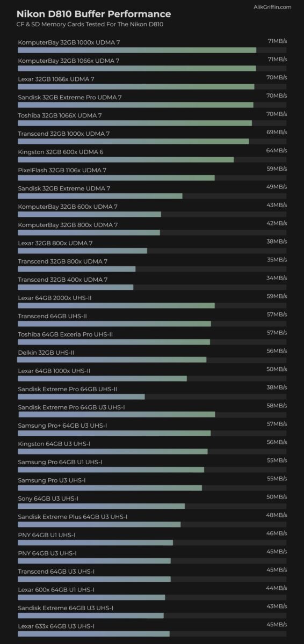The image size is (304, 644).
Task: Click the AlikGriffin.com watermark link
Action: 272,7
